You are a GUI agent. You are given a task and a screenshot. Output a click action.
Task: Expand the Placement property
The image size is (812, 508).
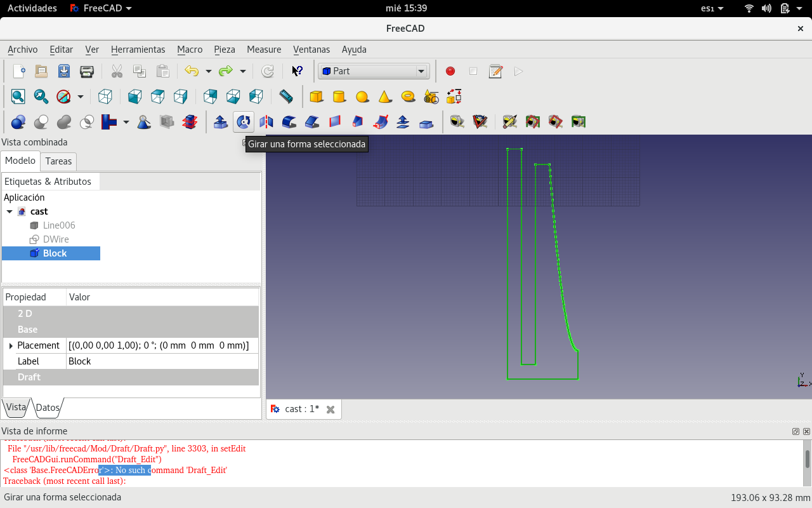pyautogui.click(x=11, y=345)
